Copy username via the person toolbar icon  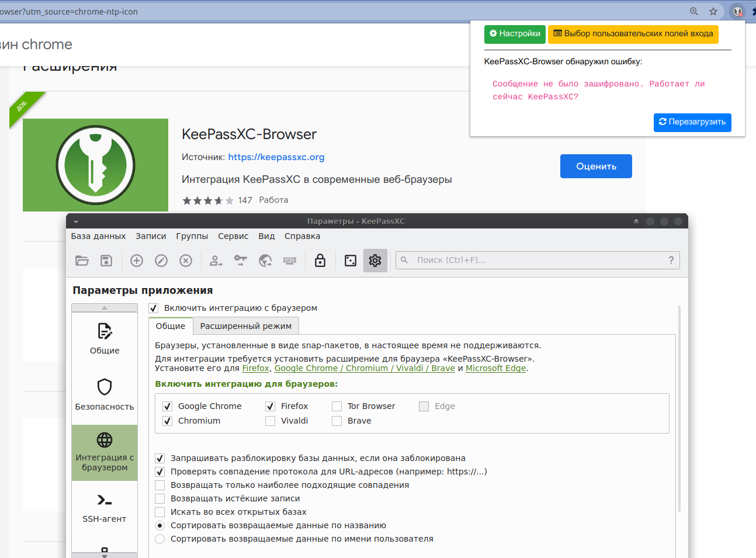pyautogui.click(x=216, y=261)
